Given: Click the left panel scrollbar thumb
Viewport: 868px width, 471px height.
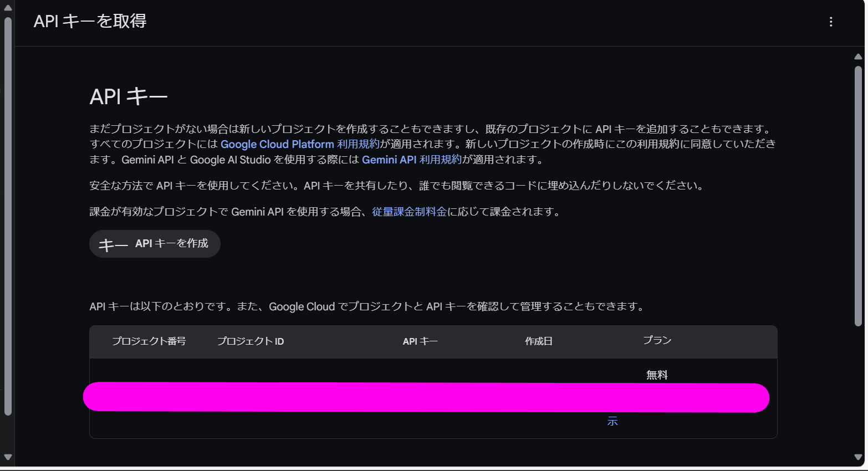Looking at the screenshot, I should pyautogui.click(x=8, y=216).
